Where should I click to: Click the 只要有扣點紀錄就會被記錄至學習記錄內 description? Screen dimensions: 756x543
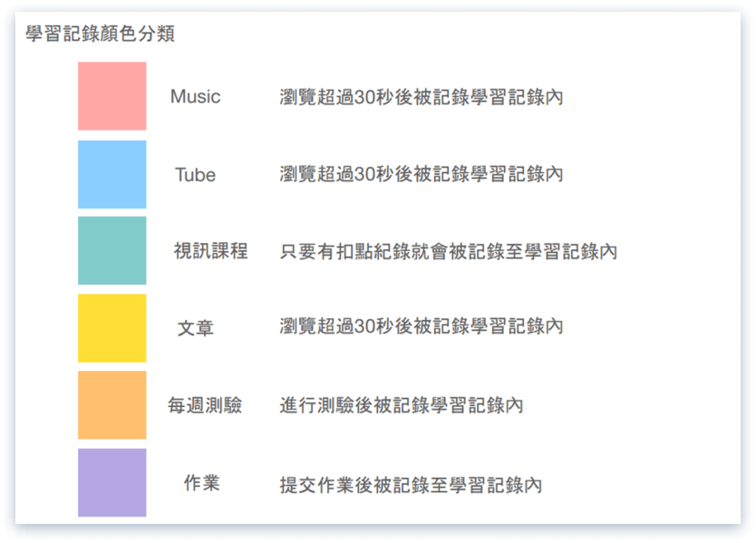[x=448, y=251]
